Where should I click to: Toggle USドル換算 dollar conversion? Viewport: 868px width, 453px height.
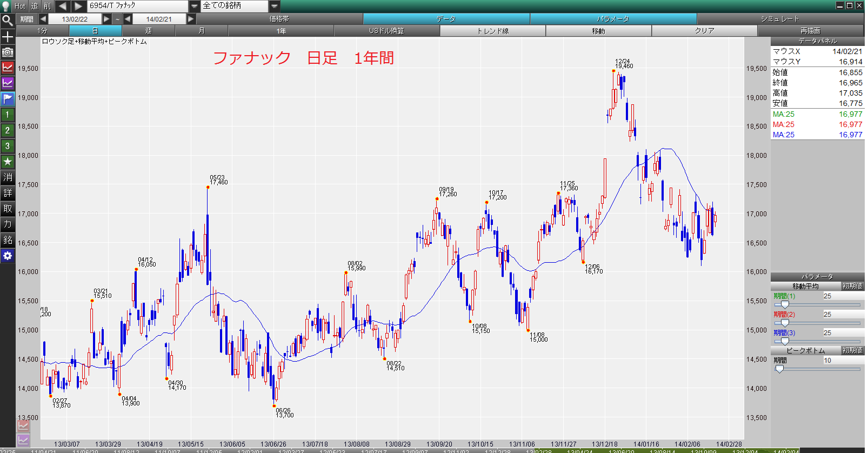point(387,31)
